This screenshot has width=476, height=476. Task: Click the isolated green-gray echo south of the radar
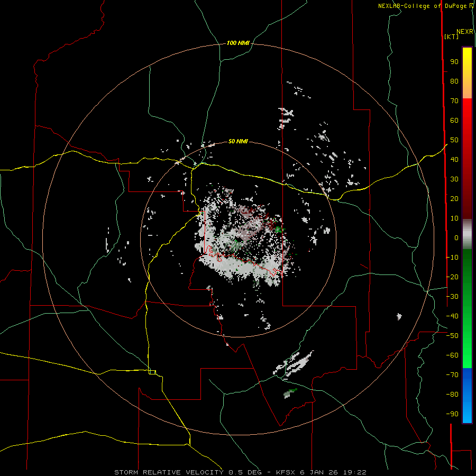coord(290,393)
